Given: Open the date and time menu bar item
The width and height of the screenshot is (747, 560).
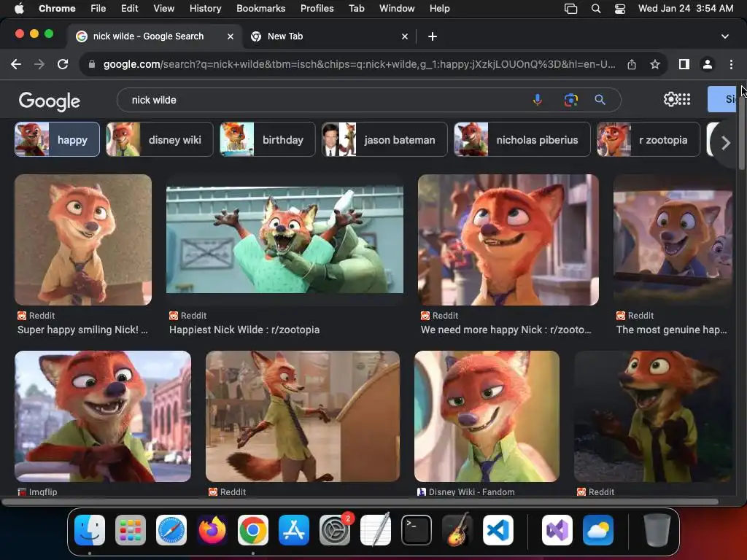Looking at the screenshot, I should pos(686,9).
